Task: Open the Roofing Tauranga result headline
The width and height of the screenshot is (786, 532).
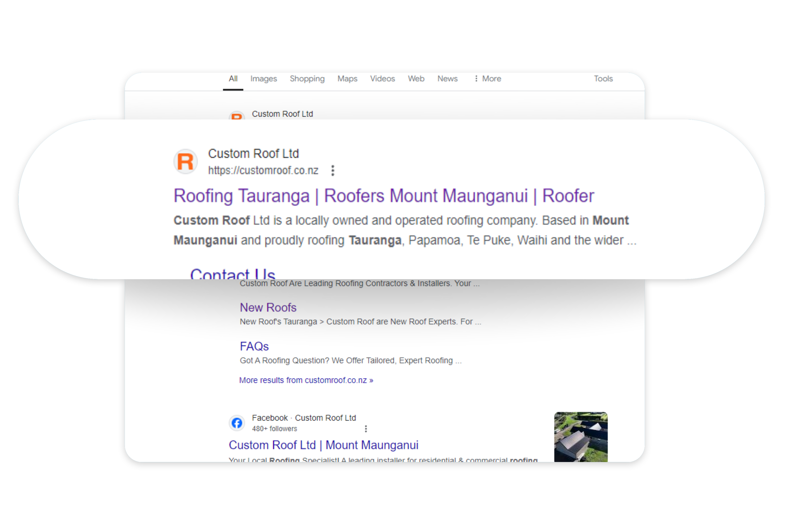Action: [384, 196]
